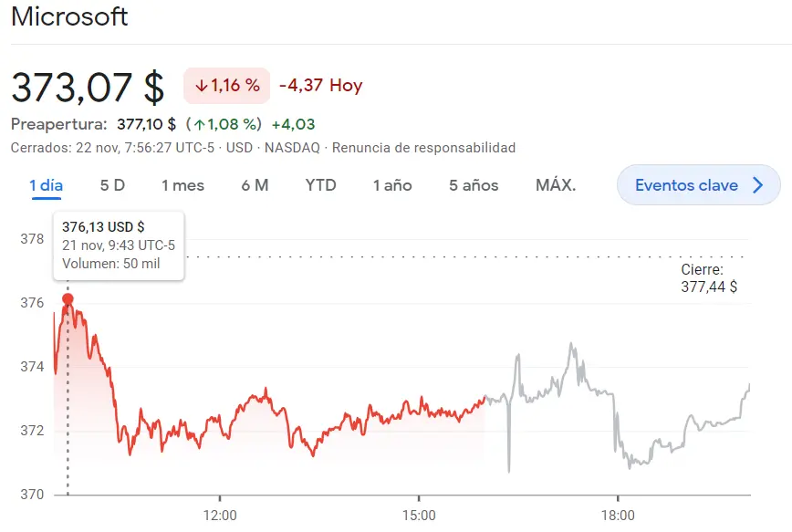Click the red dot marker on the chart
The height and width of the screenshot is (532, 792).
67,298
